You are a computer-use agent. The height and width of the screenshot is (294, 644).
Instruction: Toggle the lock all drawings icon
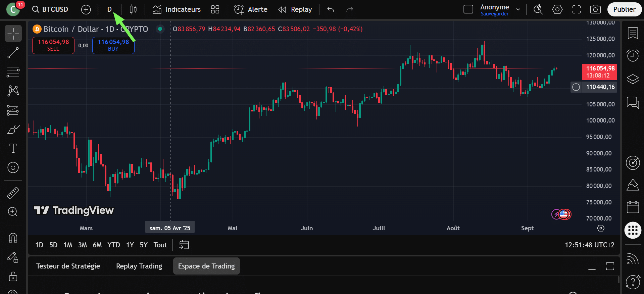coord(13,277)
